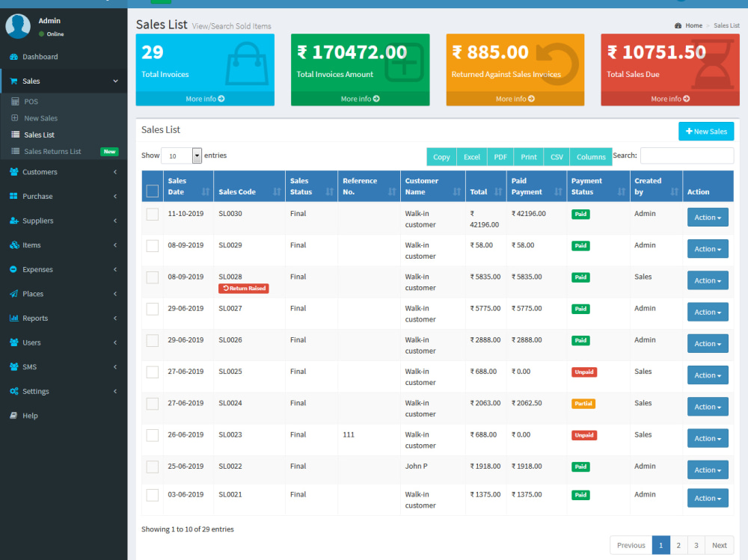748x560 pixels.
Task: Click the Sales shopping cart icon
Action: (13, 81)
